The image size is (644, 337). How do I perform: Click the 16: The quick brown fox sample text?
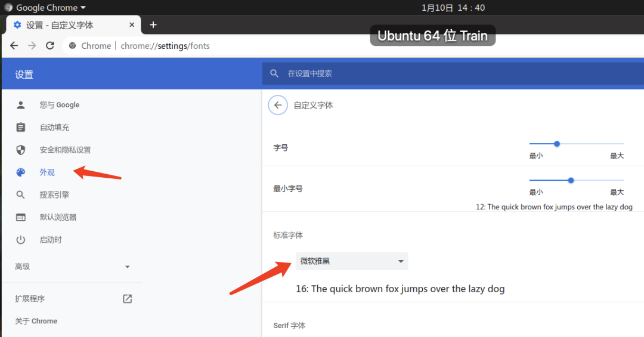[400, 289]
